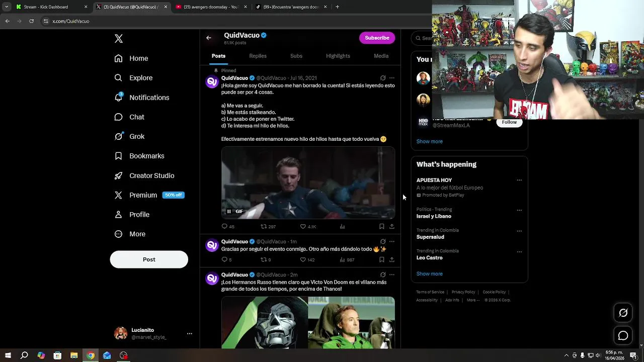Open the floating Grok button
The height and width of the screenshot is (362, 644).
tap(623, 313)
